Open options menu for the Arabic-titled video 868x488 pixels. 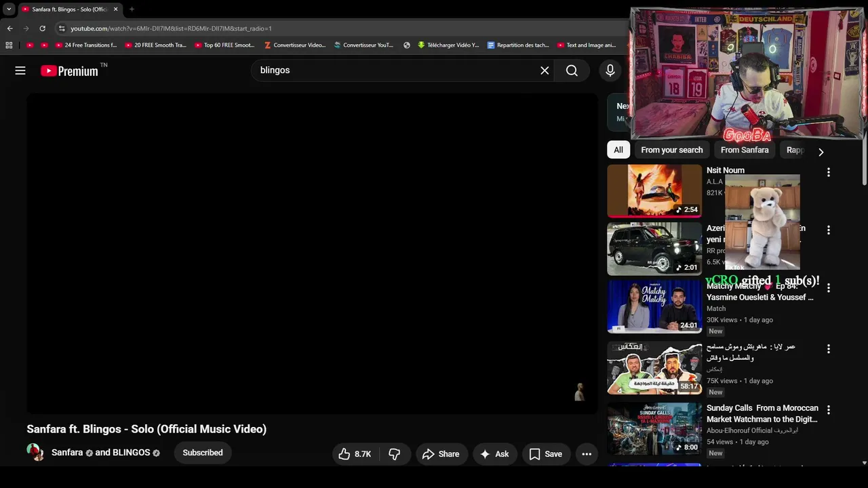(x=828, y=348)
